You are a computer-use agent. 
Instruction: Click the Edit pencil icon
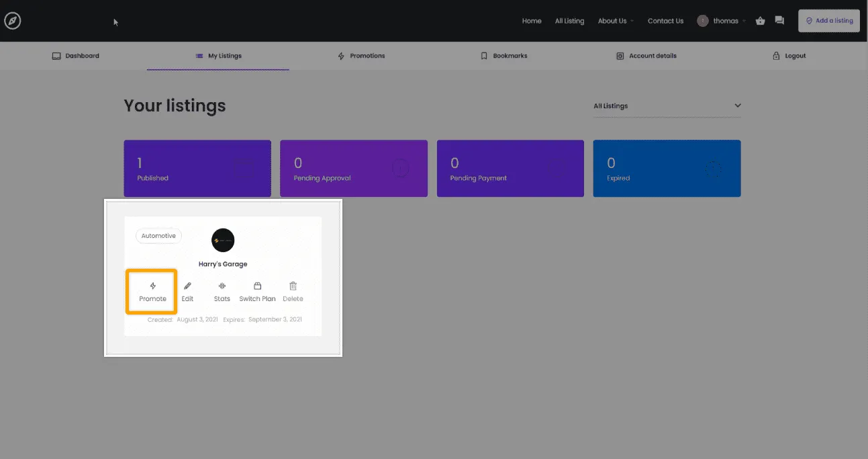187,286
